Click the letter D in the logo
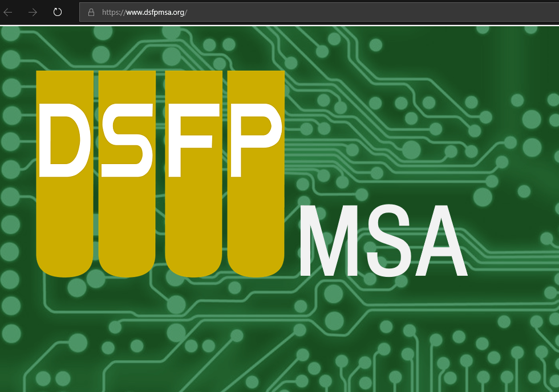559x392 pixels. click(x=64, y=140)
